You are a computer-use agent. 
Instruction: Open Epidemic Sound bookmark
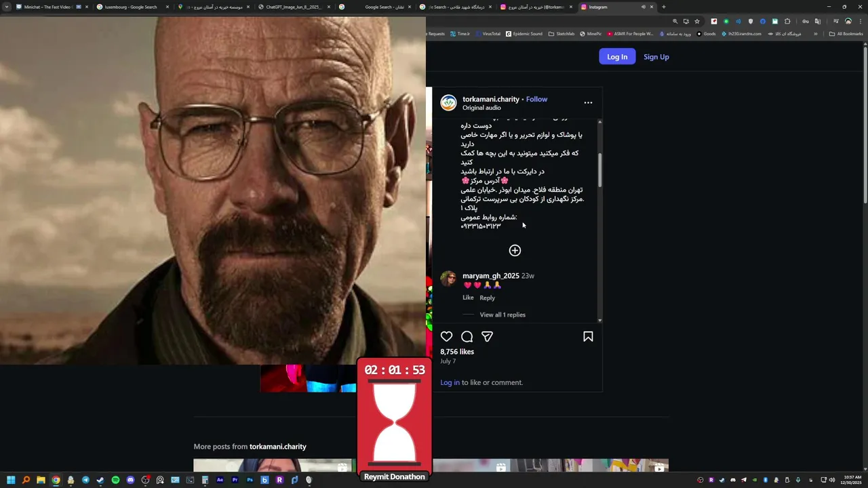524,34
